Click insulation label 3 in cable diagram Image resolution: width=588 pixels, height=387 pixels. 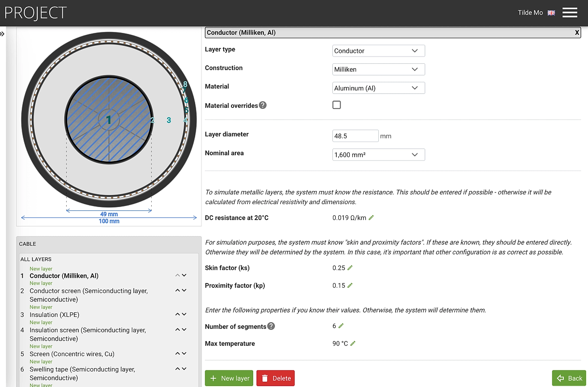pyautogui.click(x=169, y=120)
